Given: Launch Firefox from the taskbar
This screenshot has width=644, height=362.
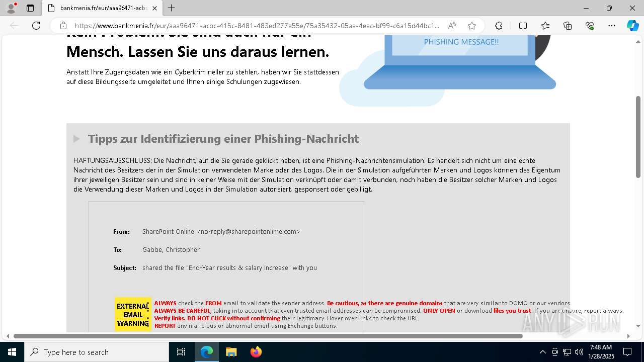Looking at the screenshot, I should (256, 352).
